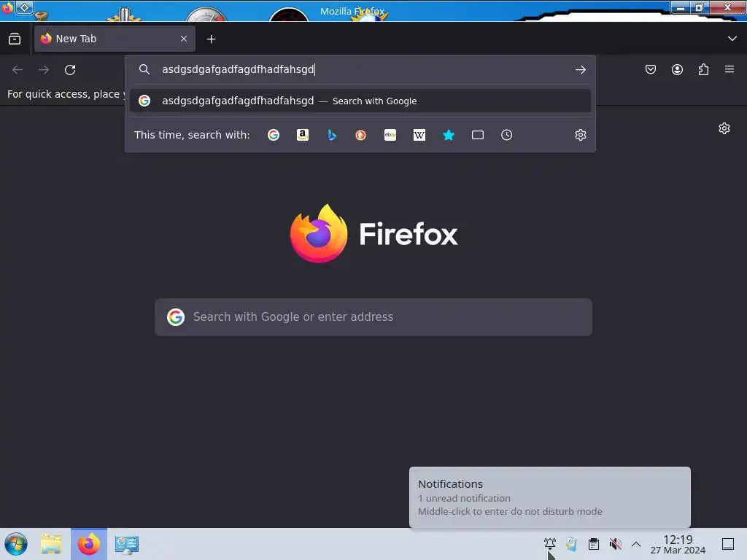Click the Search with Google or enter address box
This screenshot has width=747, height=560.
point(373,317)
